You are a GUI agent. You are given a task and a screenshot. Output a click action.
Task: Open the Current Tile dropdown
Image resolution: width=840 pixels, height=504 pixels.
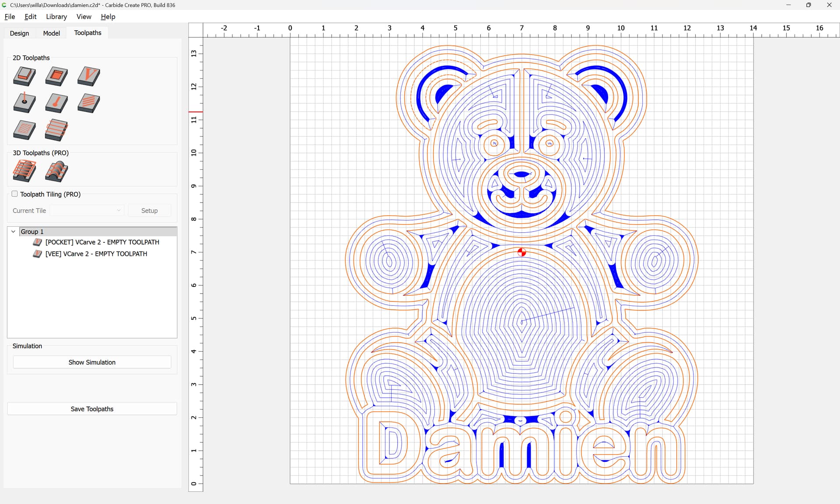tap(87, 210)
